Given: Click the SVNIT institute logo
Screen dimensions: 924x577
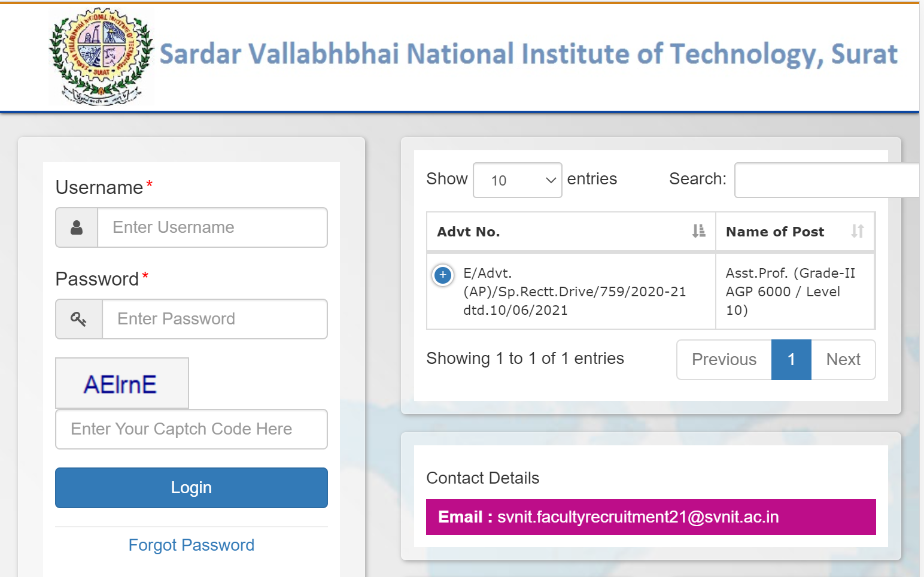Looking at the screenshot, I should tap(101, 56).
